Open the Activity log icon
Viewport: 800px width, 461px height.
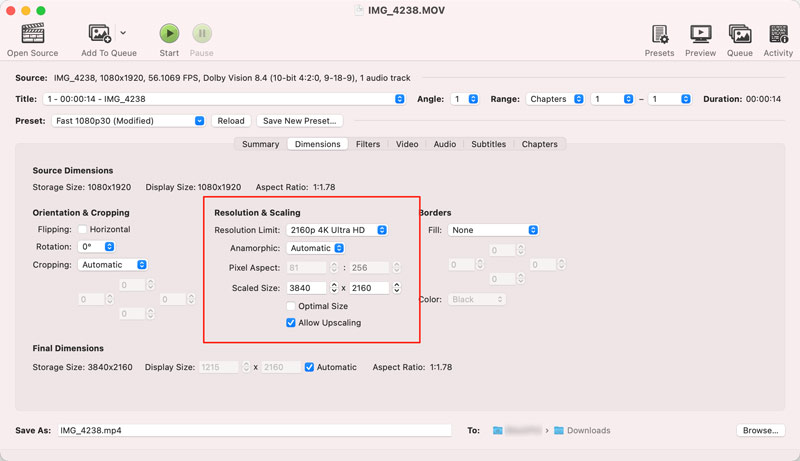coord(778,34)
